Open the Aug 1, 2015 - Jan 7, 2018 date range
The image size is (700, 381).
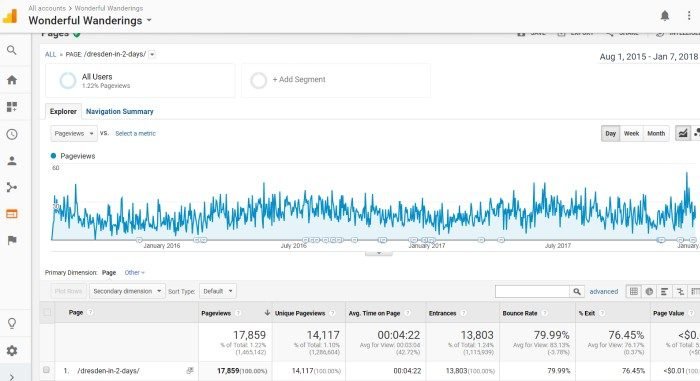(648, 57)
